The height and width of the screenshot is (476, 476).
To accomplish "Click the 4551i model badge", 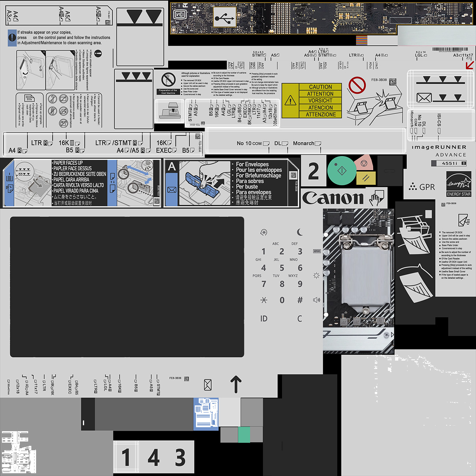I will 449,163.
